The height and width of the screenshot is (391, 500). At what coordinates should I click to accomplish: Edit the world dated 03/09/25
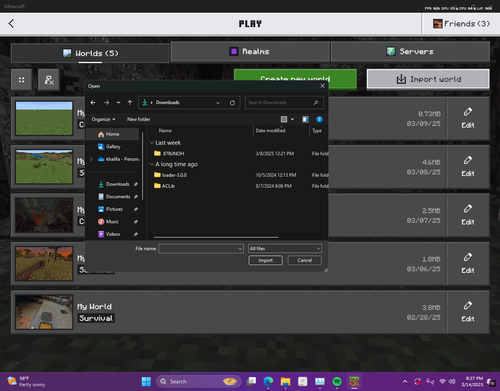click(x=468, y=118)
